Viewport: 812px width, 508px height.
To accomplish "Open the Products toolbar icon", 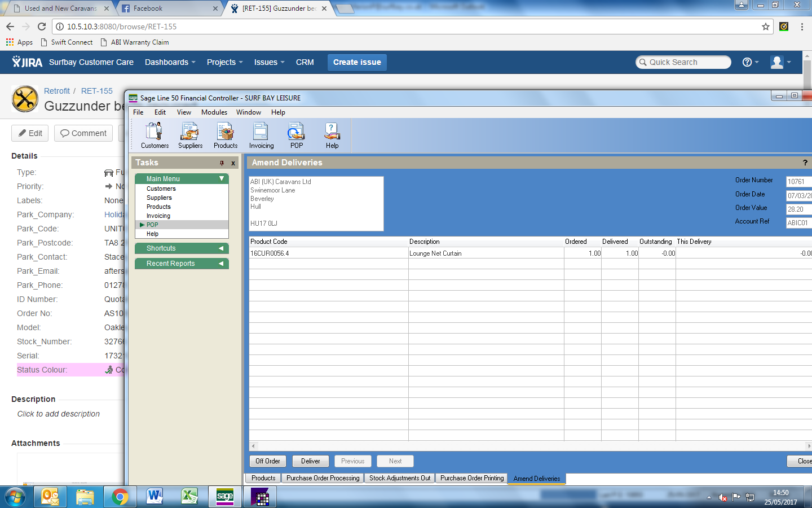I will (x=226, y=135).
